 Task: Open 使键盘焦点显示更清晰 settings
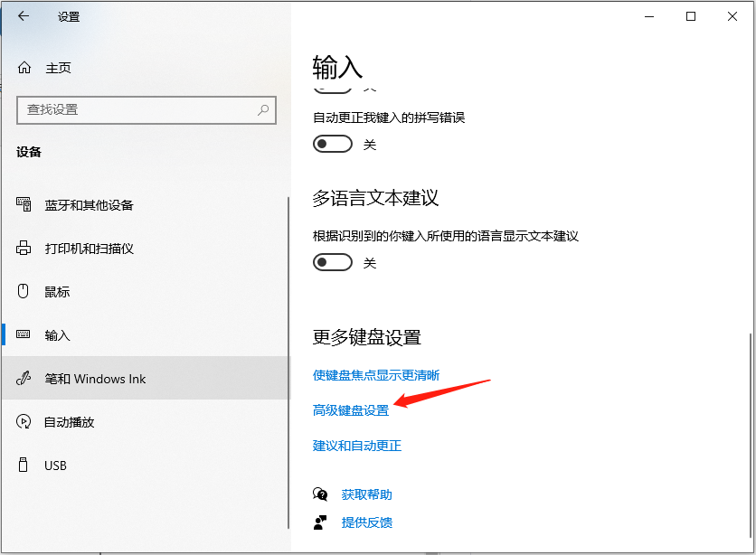click(376, 375)
